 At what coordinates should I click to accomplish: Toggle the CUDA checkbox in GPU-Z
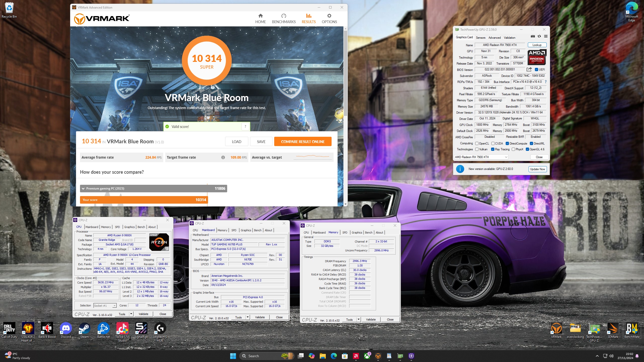[493, 144]
